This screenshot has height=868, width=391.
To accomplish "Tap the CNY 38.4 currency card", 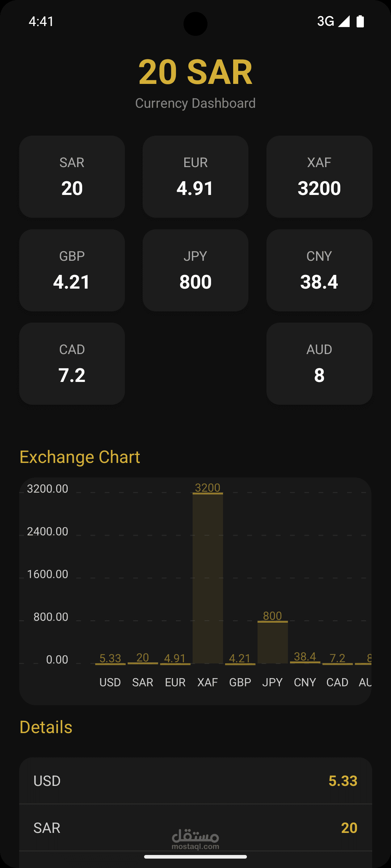I will coord(319,270).
